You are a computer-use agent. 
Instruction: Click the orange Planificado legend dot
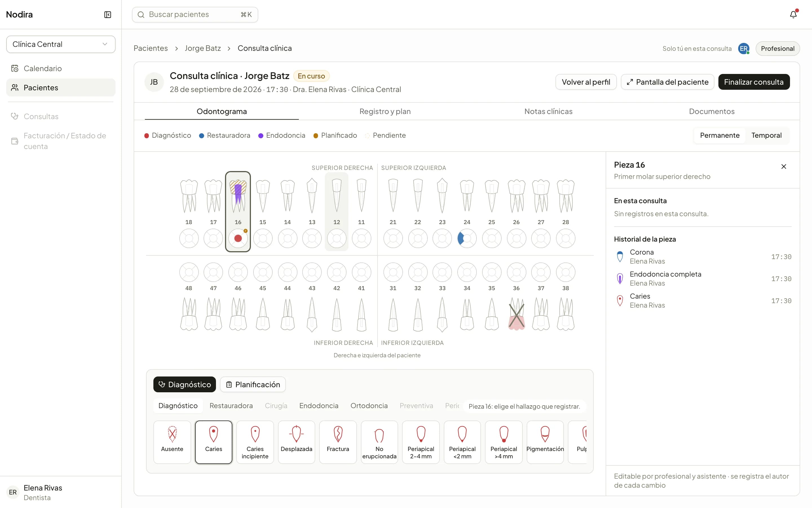[316, 136]
